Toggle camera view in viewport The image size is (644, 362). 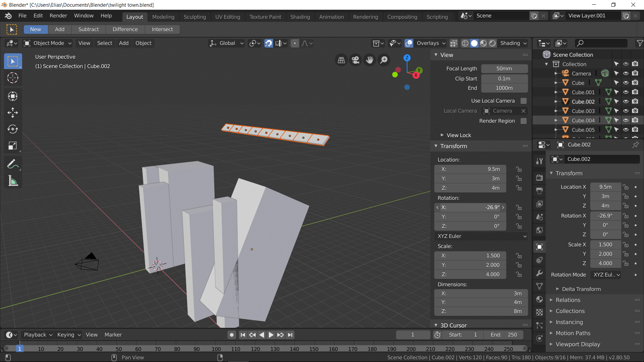[356, 60]
